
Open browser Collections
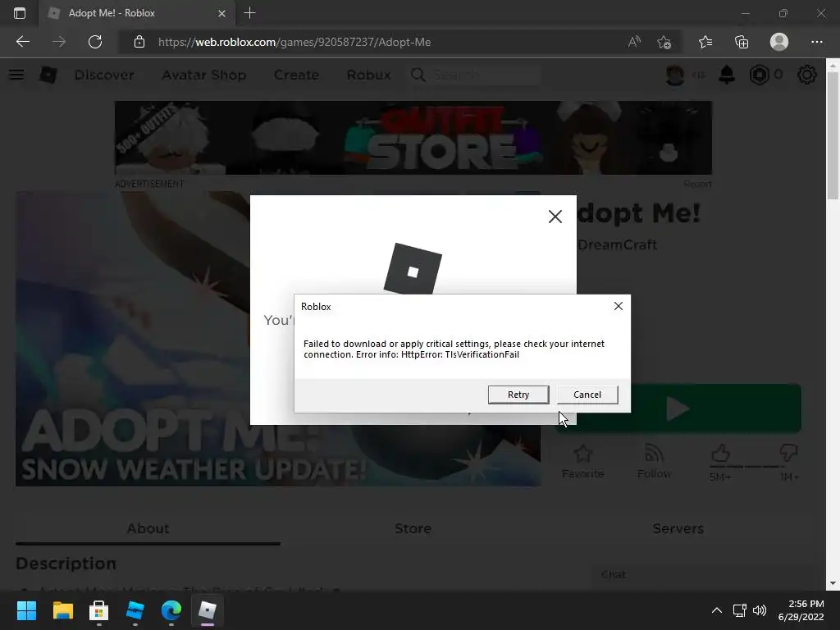point(742,42)
